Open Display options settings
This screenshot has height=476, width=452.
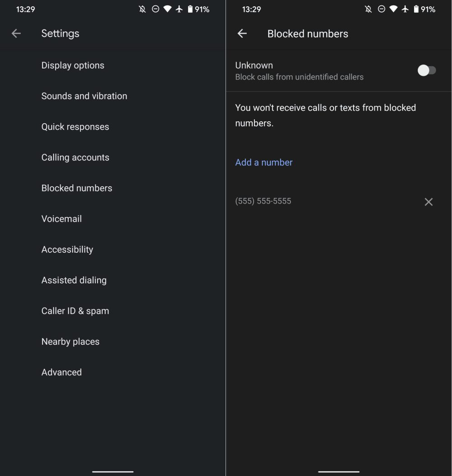pos(73,65)
